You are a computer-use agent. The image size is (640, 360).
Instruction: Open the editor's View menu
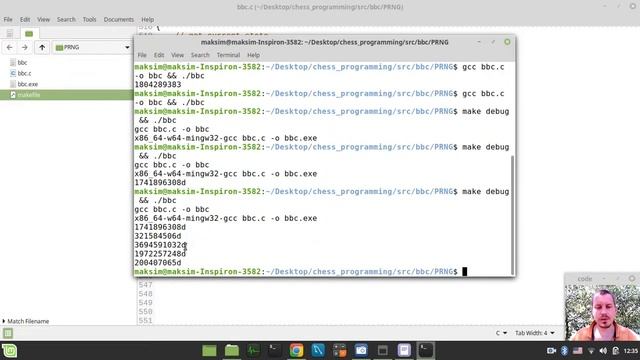coord(43,19)
